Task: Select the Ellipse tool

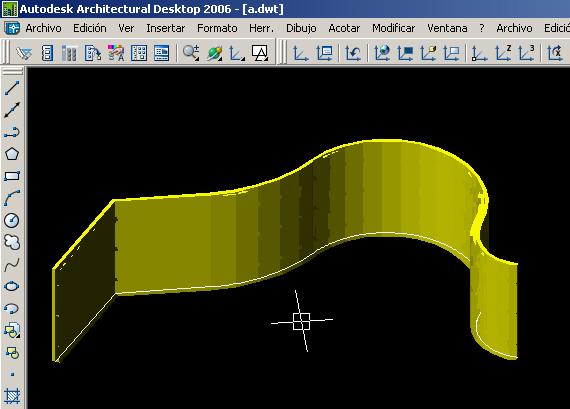Action: (x=12, y=286)
